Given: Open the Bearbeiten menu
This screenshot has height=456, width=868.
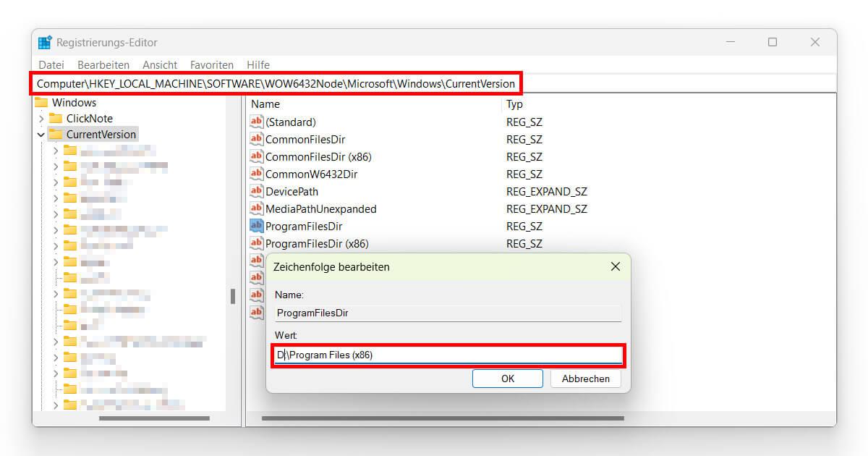Looking at the screenshot, I should [103, 65].
